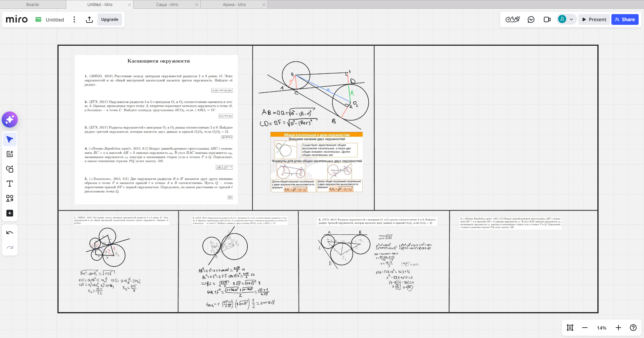Pick the Shapes and lines tool
This screenshot has height=338, width=644.
pyautogui.click(x=10, y=169)
